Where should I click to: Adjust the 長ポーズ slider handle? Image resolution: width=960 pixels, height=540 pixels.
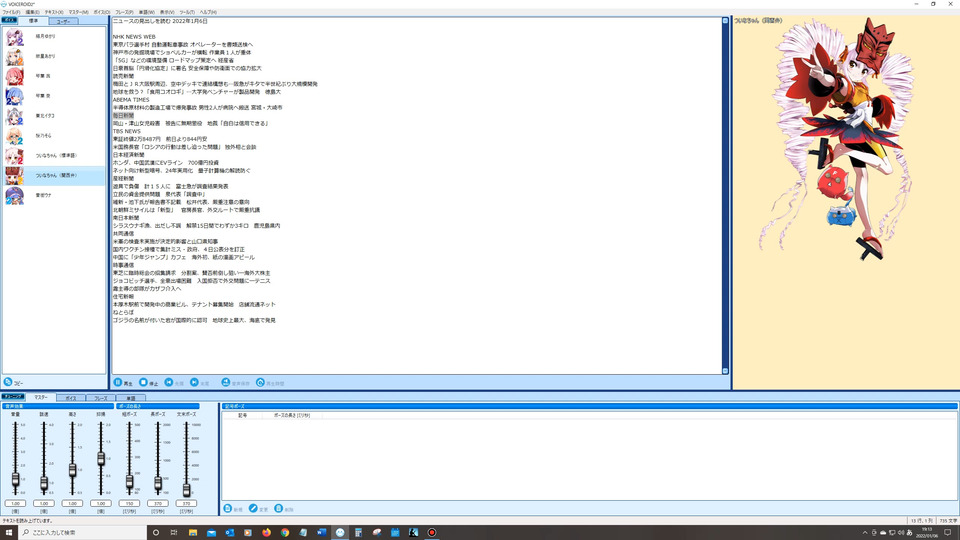tap(158, 484)
